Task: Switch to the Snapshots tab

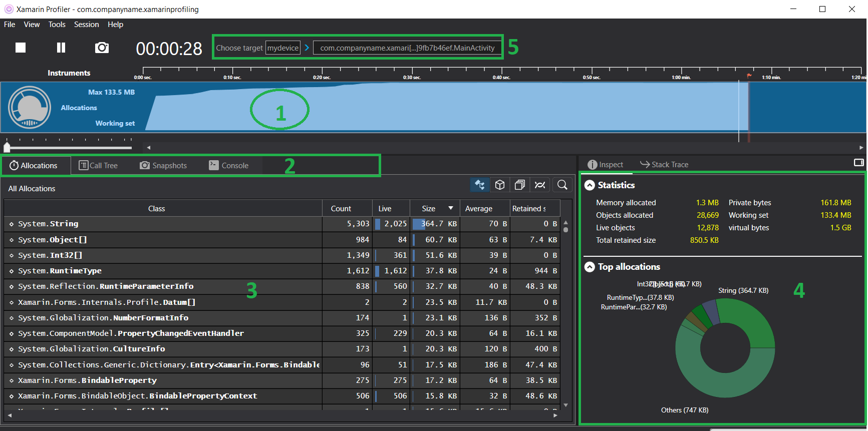Action: point(163,166)
